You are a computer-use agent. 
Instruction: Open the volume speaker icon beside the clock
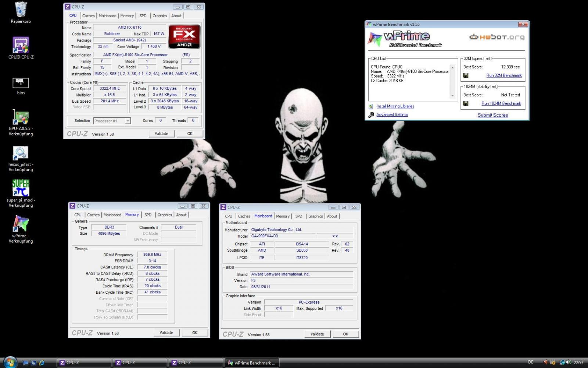569,362
